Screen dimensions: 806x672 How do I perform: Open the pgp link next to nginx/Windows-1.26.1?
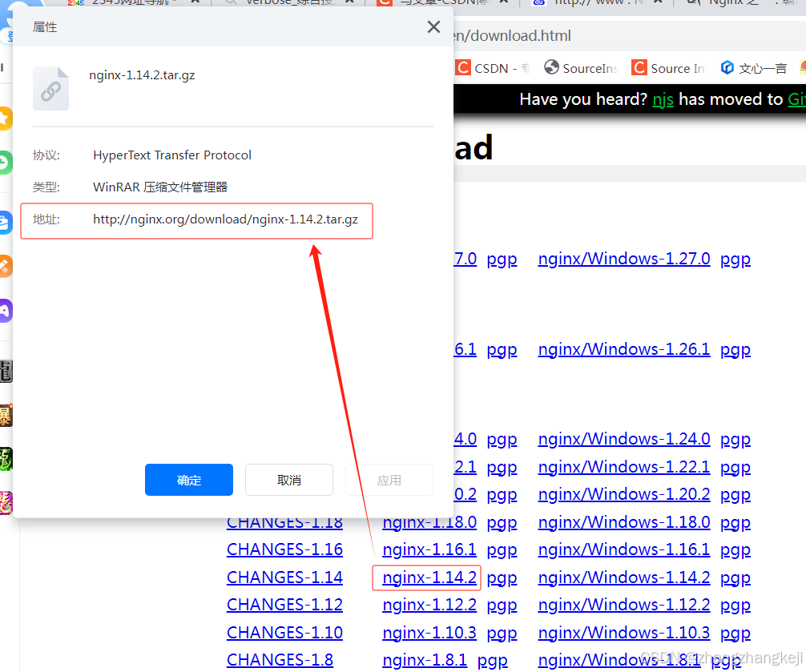coord(735,350)
